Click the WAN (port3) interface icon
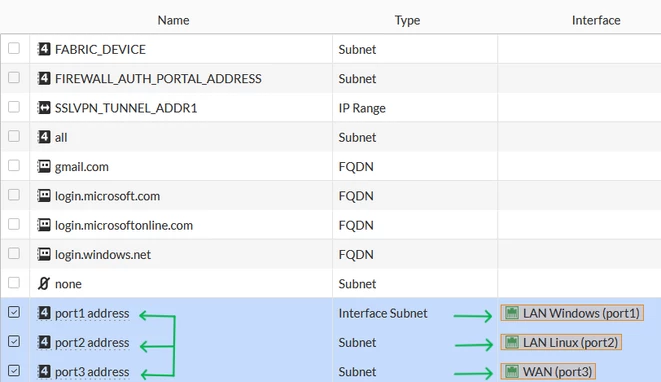Screen dimensions: 661x382 pyautogui.click(x=512, y=371)
